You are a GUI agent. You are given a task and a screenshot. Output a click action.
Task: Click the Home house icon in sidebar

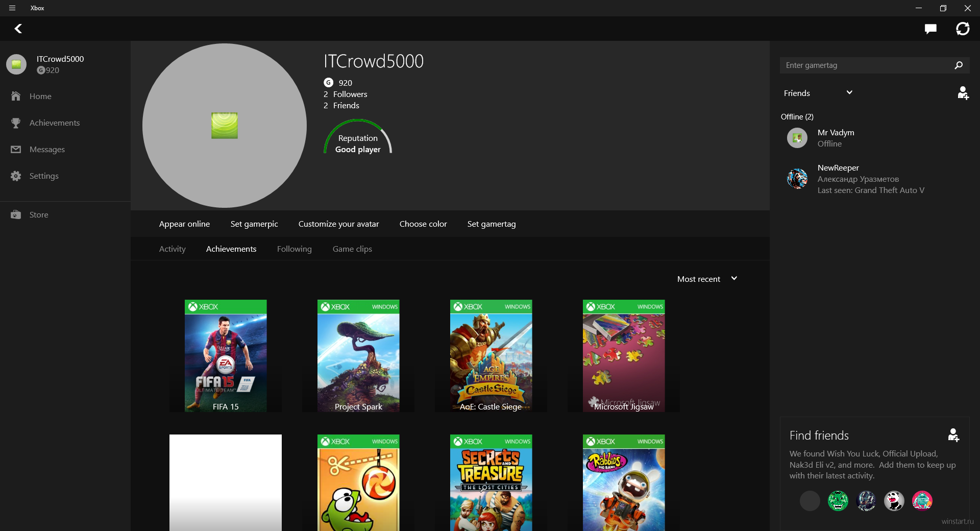tap(16, 96)
